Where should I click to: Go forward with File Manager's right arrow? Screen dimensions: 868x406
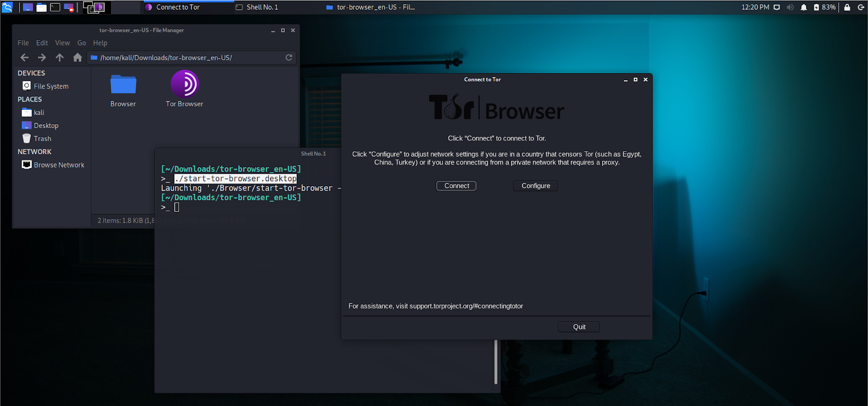point(42,58)
